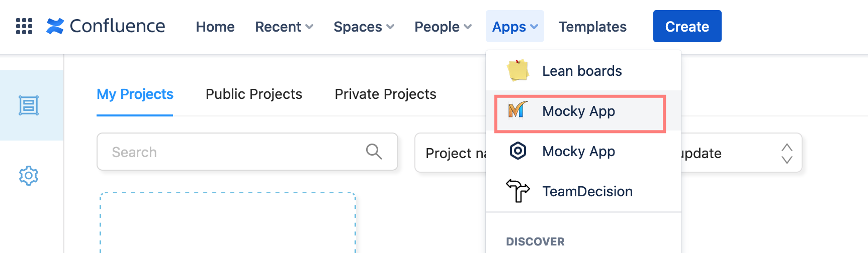Open the projects list sidebar icon

coord(29,105)
